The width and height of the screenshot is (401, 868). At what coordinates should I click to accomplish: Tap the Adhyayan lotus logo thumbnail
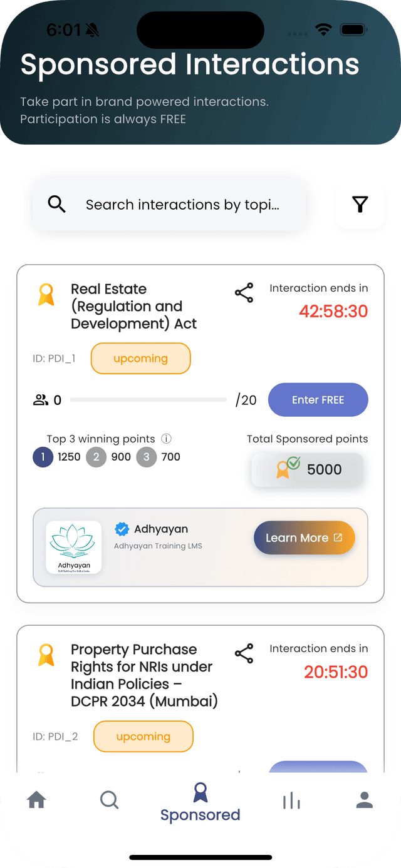point(73,547)
